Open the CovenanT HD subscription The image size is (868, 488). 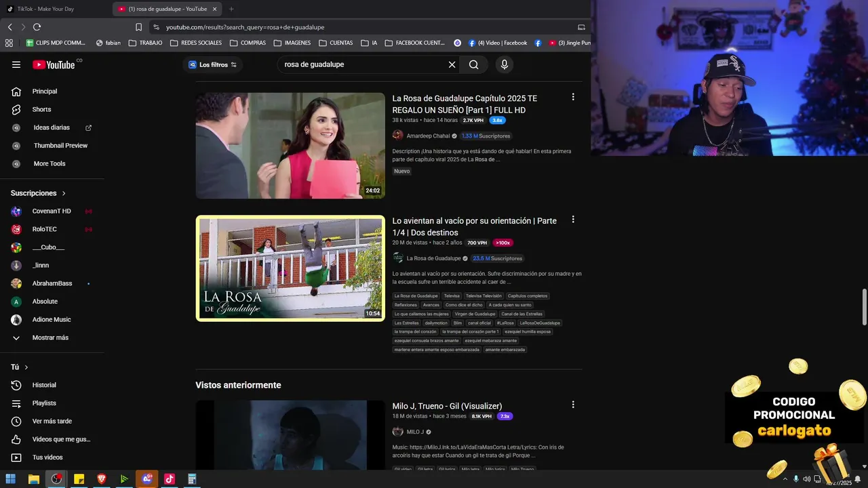(x=52, y=211)
